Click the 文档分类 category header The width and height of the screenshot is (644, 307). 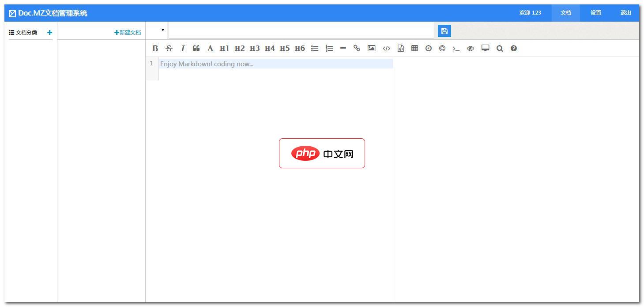23,33
